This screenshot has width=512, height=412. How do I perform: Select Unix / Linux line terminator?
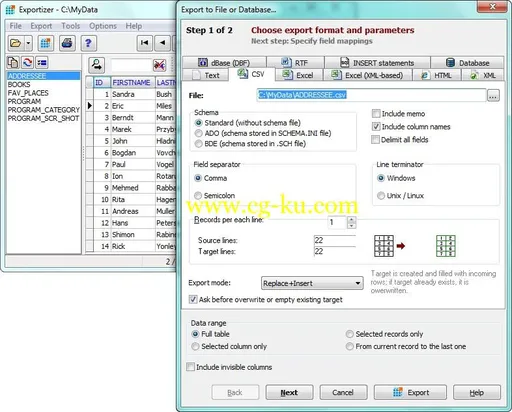(400, 195)
